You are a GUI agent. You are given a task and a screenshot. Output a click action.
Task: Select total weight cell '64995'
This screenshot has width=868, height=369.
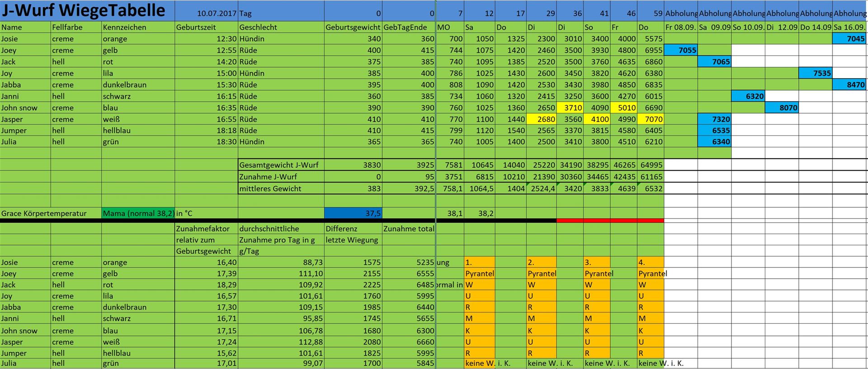point(651,165)
